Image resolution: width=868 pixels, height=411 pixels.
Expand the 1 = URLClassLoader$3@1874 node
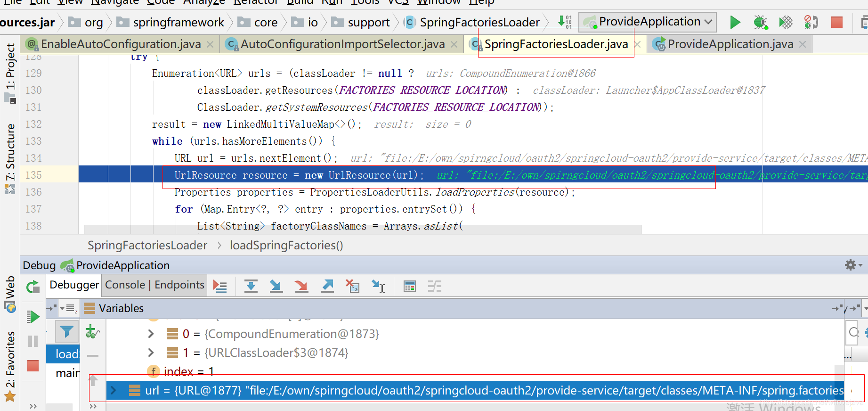(x=151, y=353)
